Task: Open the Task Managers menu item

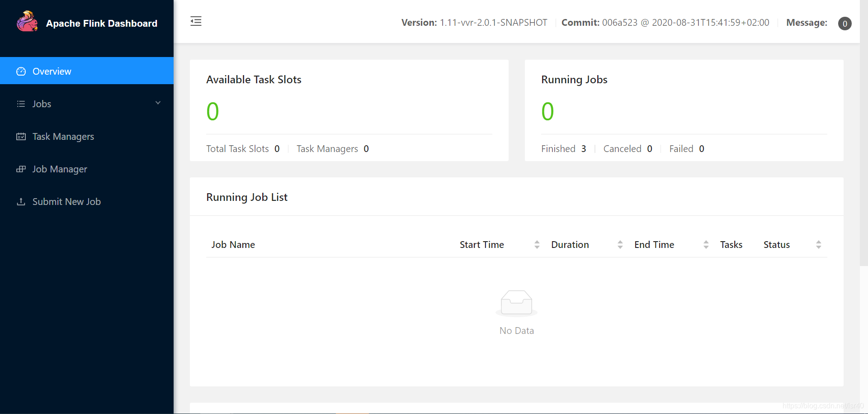Action: tap(87, 136)
